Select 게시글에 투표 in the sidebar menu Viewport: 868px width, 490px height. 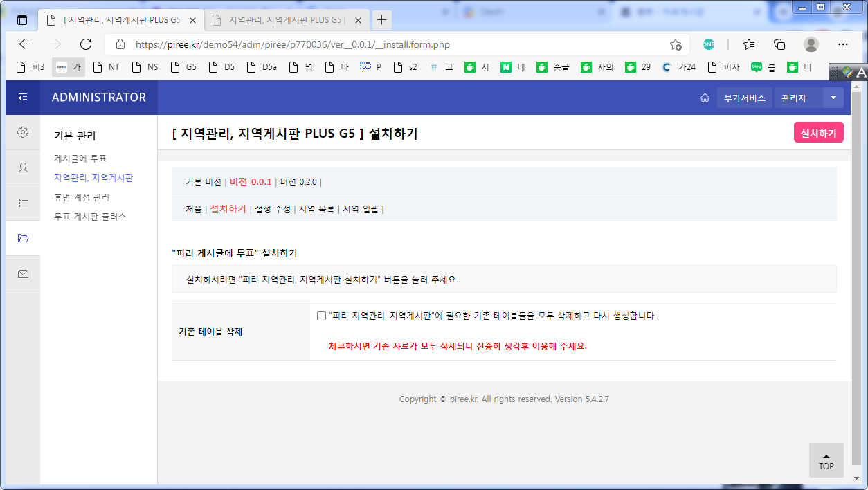point(80,158)
